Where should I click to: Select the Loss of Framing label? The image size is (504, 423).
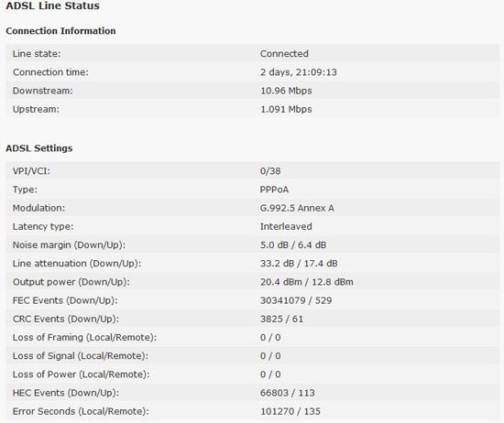coord(84,338)
